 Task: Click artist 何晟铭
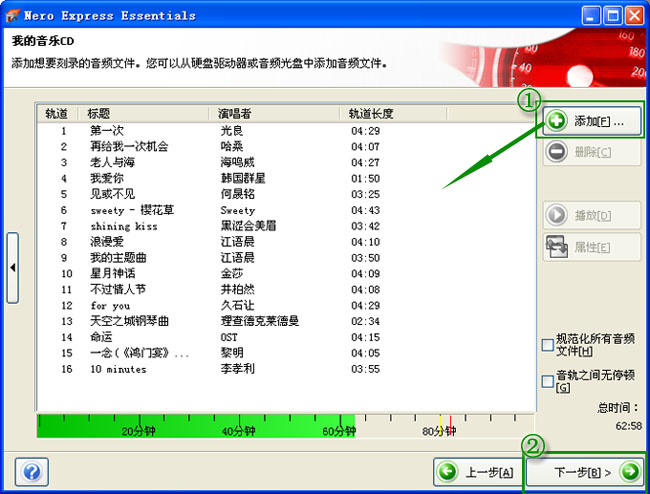click(x=238, y=194)
